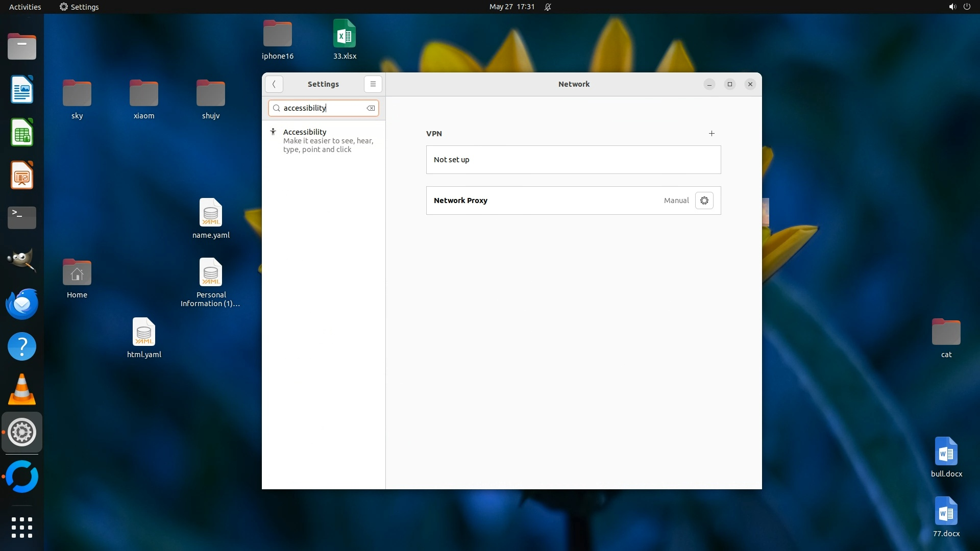Open the clock and calendar panel
Viewport: 980px width, 551px height.
511,7
